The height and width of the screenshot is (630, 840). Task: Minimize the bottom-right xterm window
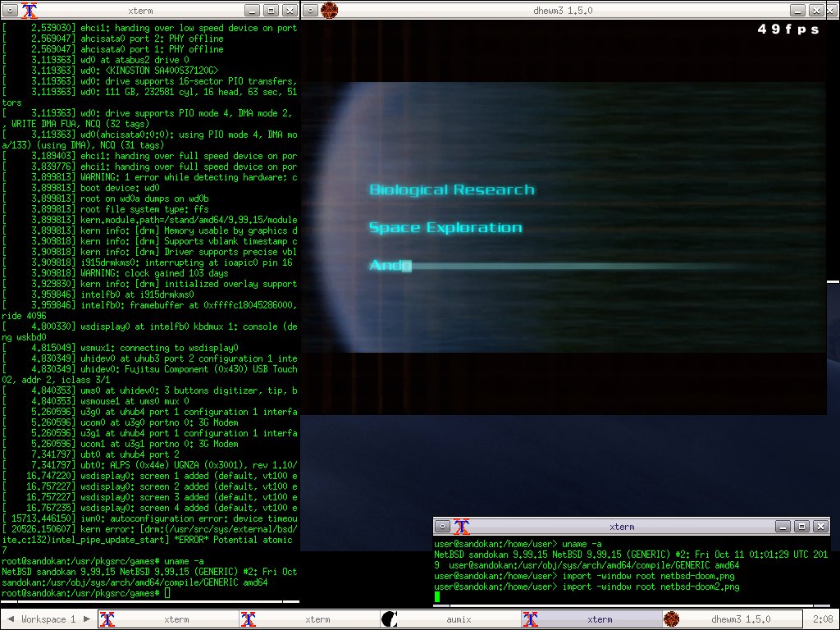783,526
